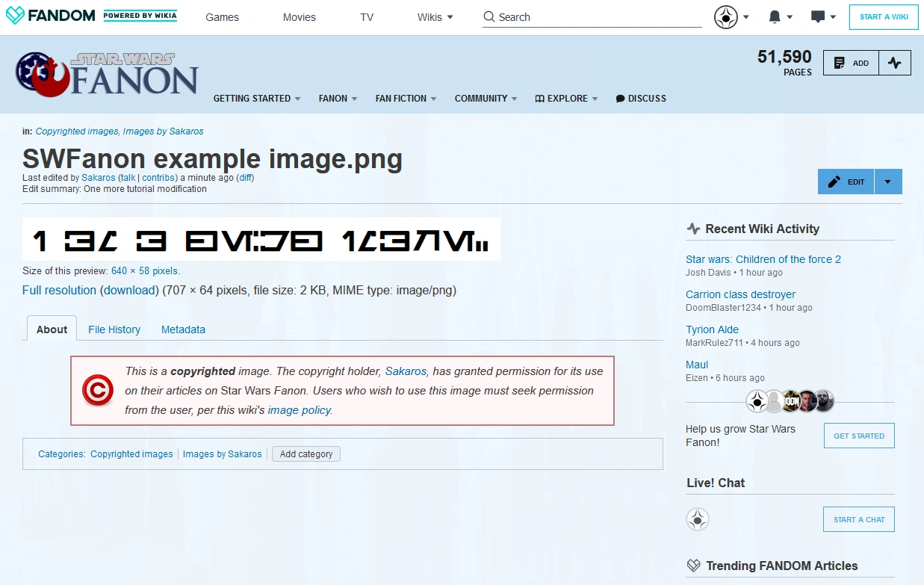Screen dimensions: 924x585
Task: Click the download link
Action: (129, 291)
